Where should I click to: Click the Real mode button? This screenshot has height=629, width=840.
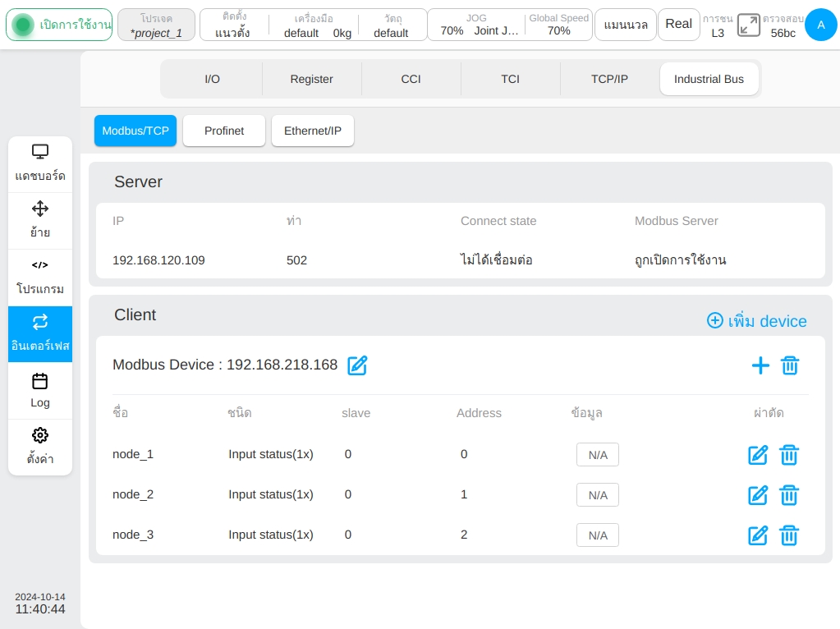pyautogui.click(x=679, y=25)
